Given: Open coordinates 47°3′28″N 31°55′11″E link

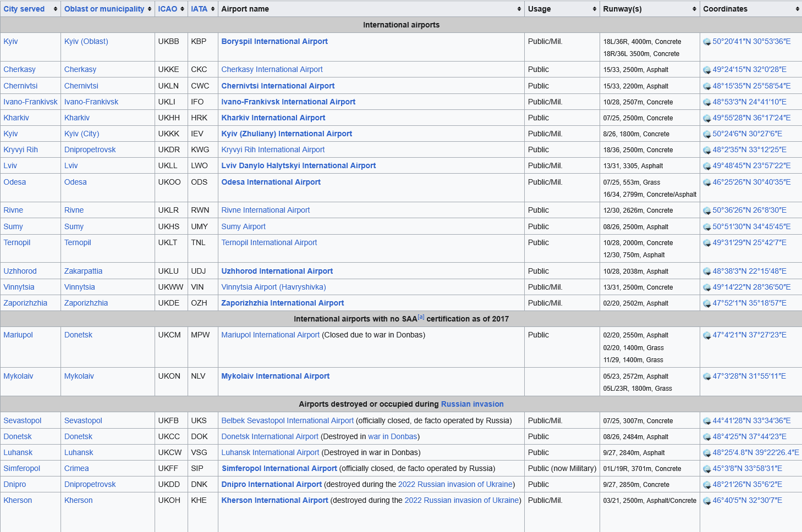Looking at the screenshot, I should pos(749,376).
